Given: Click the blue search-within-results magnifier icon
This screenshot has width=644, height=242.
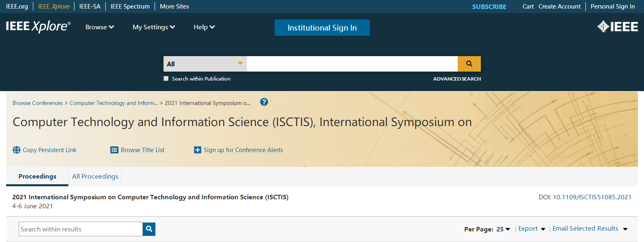Looking at the screenshot, I should pyautogui.click(x=149, y=229).
